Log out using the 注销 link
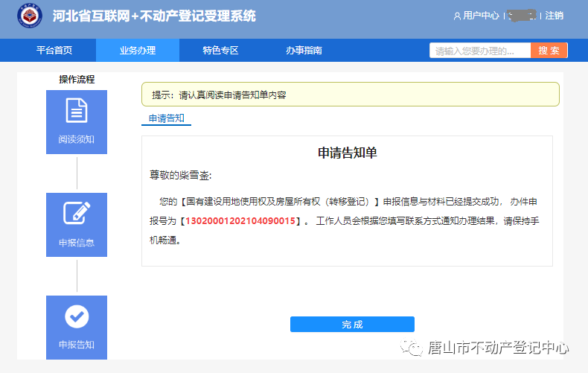The image size is (588, 373). coord(554,16)
